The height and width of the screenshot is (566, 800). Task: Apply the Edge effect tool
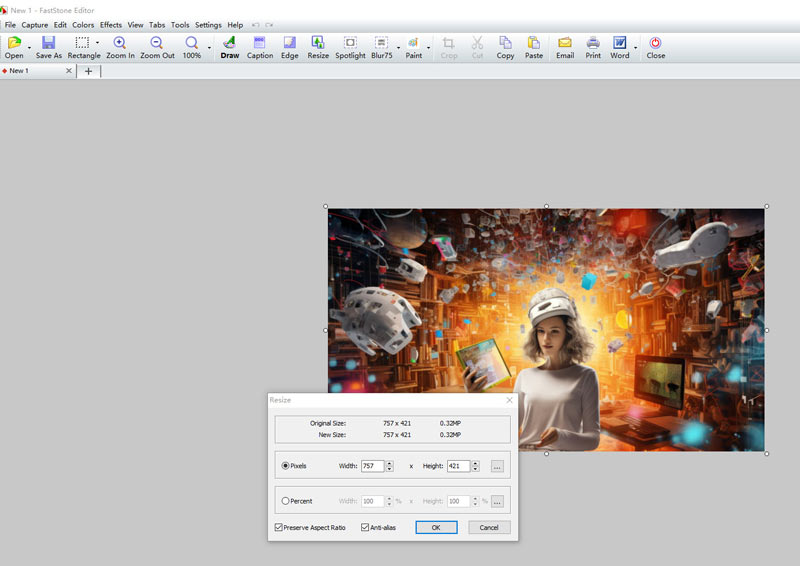pyautogui.click(x=289, y=47)
